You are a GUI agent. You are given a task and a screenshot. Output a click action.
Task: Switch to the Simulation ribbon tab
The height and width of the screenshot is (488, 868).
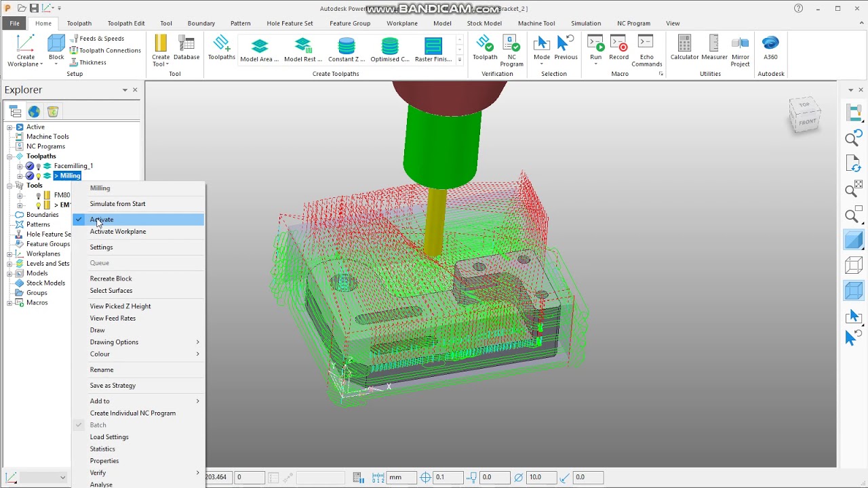(x=586, y=23)
